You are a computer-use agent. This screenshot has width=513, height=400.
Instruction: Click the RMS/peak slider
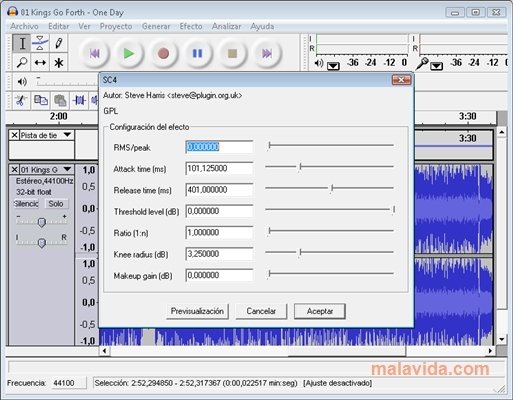pyautogui.click(x=330, y=145)
